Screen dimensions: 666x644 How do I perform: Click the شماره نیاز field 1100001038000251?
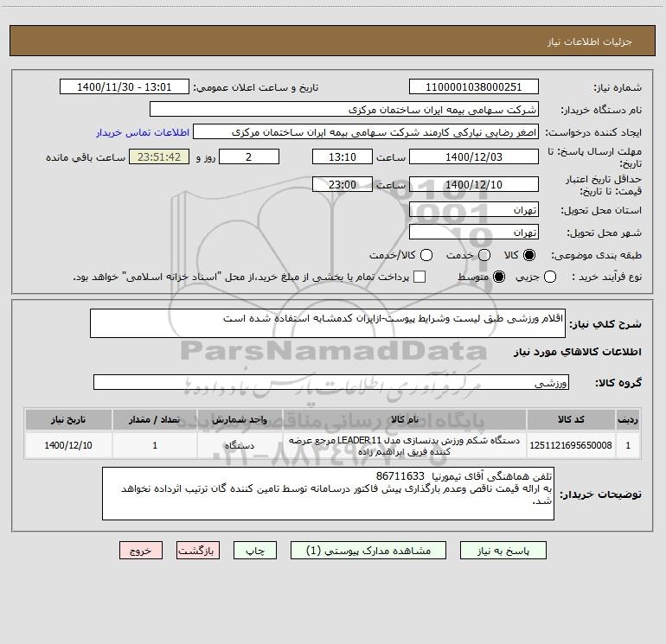pyautogui.click(x=474, y=87)
